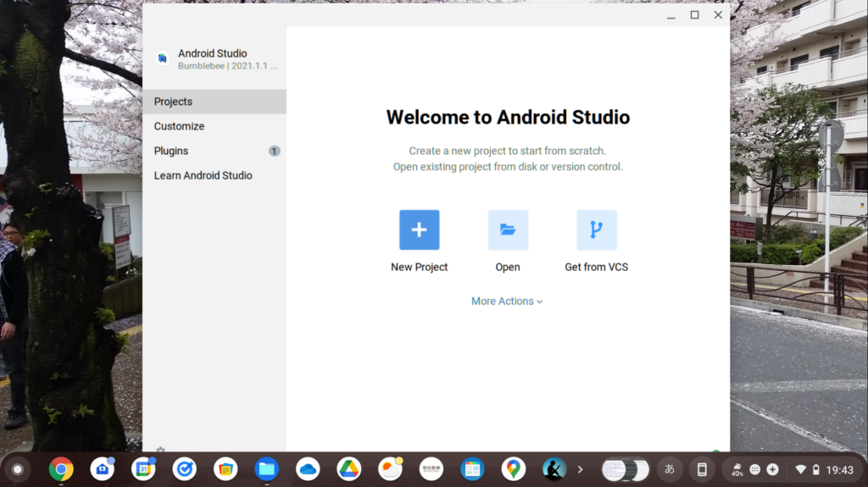
Task: Open the Kindle reading app in shelf
Action: [x=554, y=469]
